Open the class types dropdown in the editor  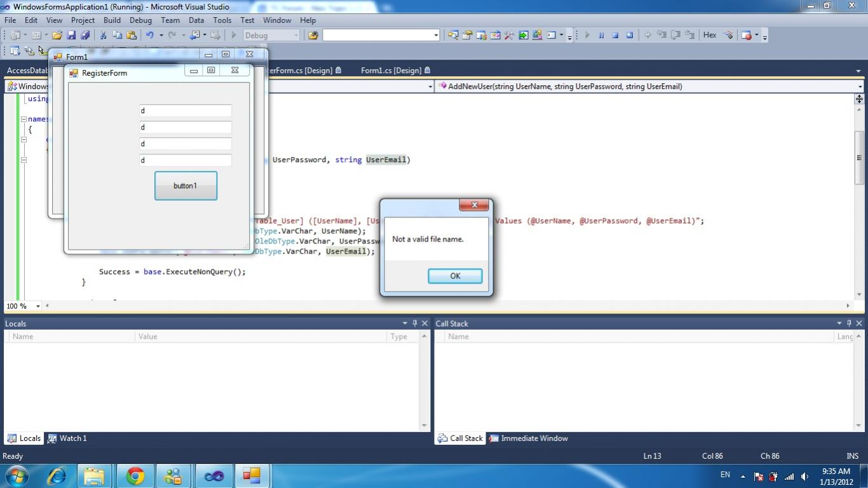click(x=430, y=86)
